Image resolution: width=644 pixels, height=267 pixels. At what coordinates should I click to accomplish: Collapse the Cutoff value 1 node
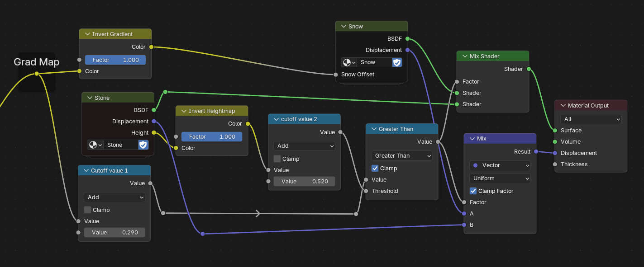(86, 171)
